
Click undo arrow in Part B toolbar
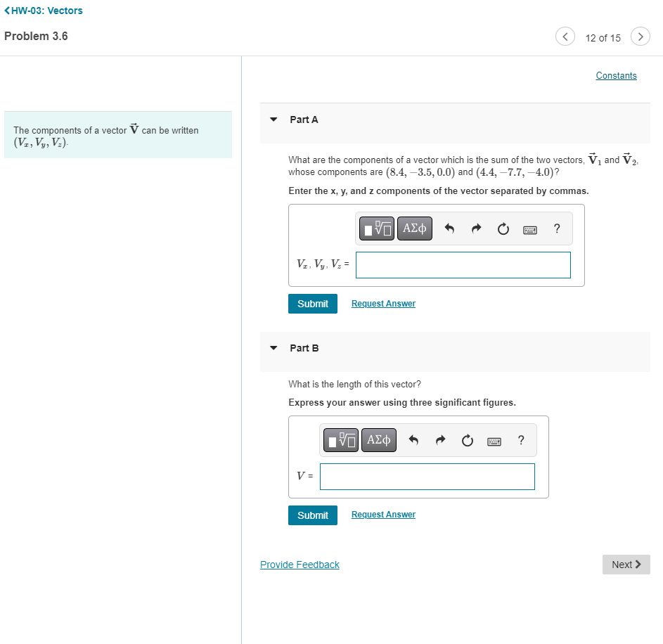tap(413, 440)
